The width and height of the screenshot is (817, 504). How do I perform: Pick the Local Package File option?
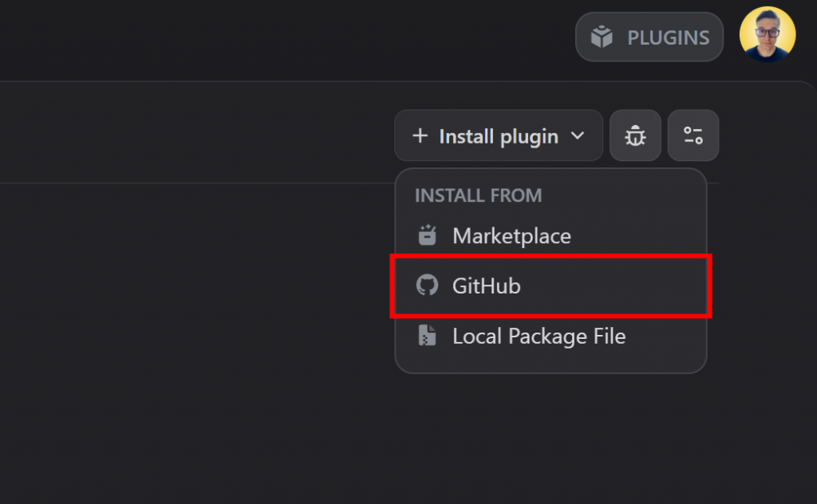(539, 336)
